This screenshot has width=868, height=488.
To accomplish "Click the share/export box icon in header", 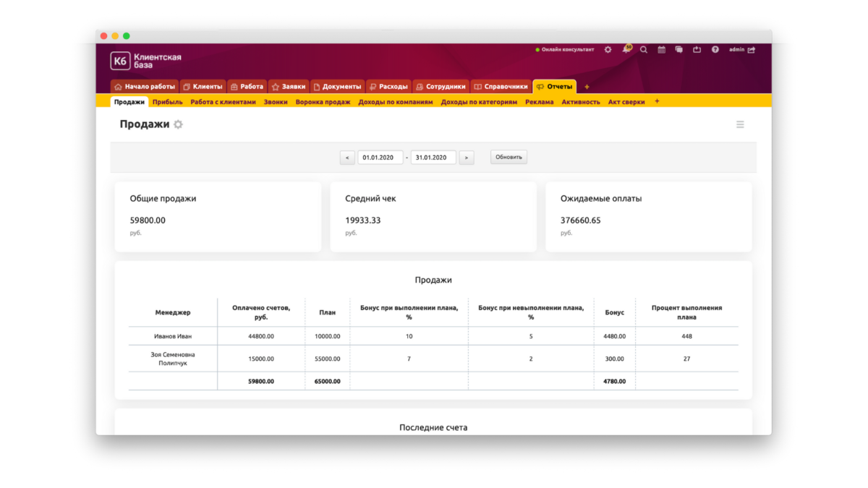I will point(697,50).
